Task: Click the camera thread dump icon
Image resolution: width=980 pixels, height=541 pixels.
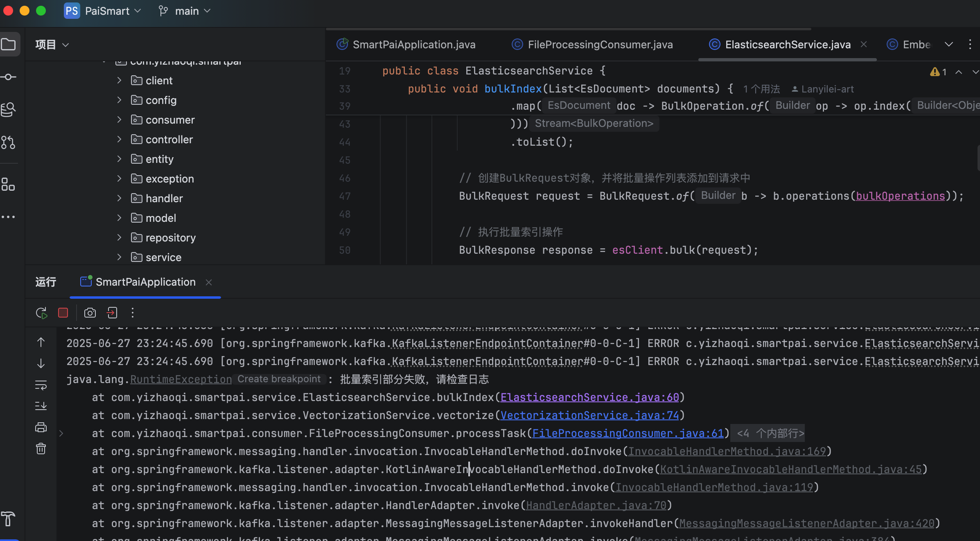Action: (x=90, y=313)
